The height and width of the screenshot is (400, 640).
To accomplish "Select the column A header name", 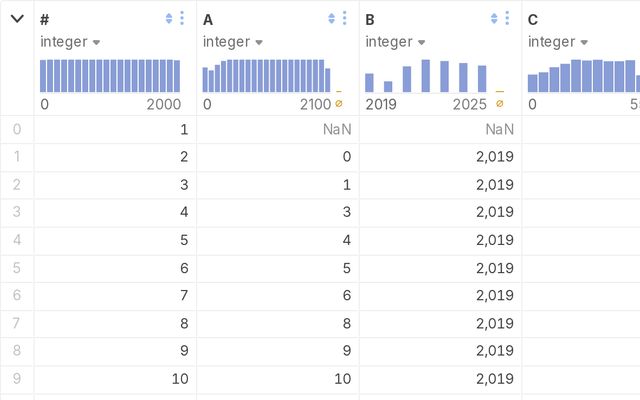I will point(208,20).
